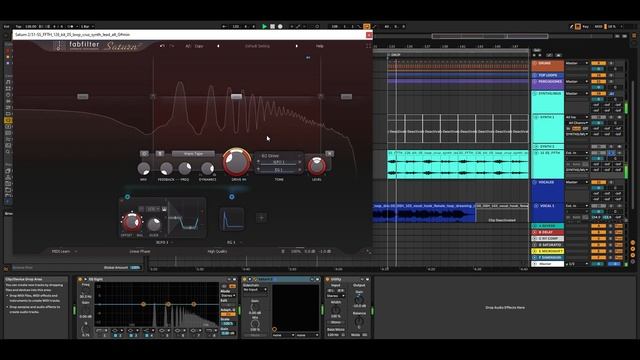Click the Mix knob in Saturn

144,168
